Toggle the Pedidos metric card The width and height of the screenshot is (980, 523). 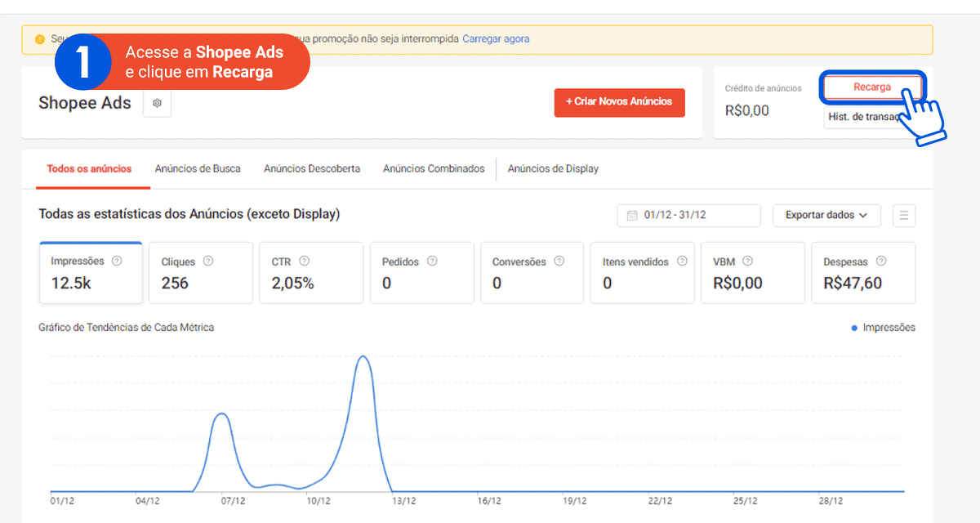point(421,272)
